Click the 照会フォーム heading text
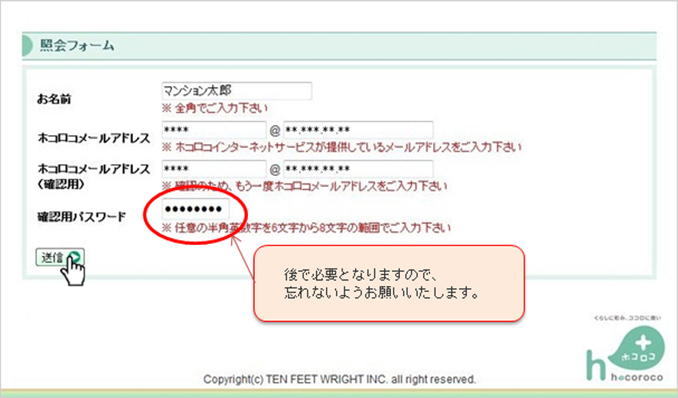The image size is (678, 398). pyautogui.click(x=77, y=45)
